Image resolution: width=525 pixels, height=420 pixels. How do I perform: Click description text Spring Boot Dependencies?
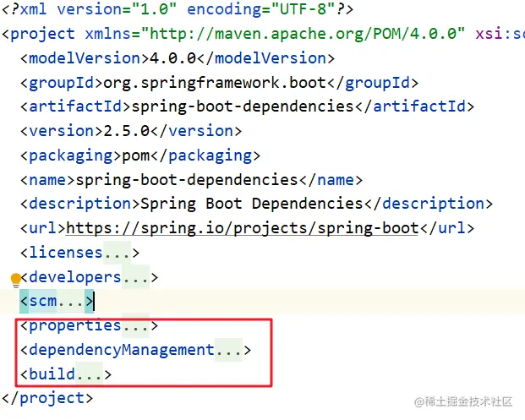coord(252,205)
